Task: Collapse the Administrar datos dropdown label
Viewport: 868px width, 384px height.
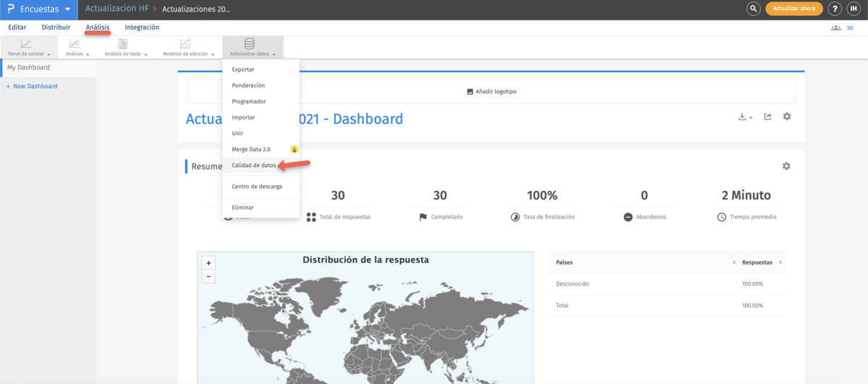Action: pos(250,54)
